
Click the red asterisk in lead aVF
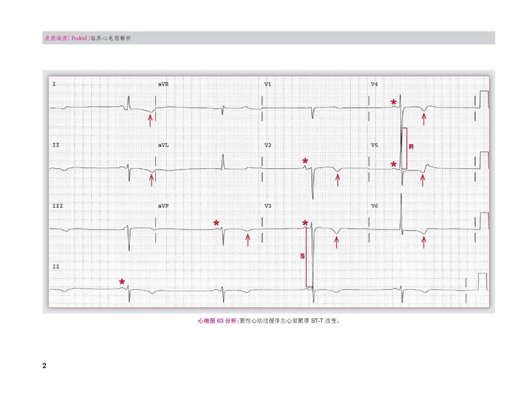216,224
